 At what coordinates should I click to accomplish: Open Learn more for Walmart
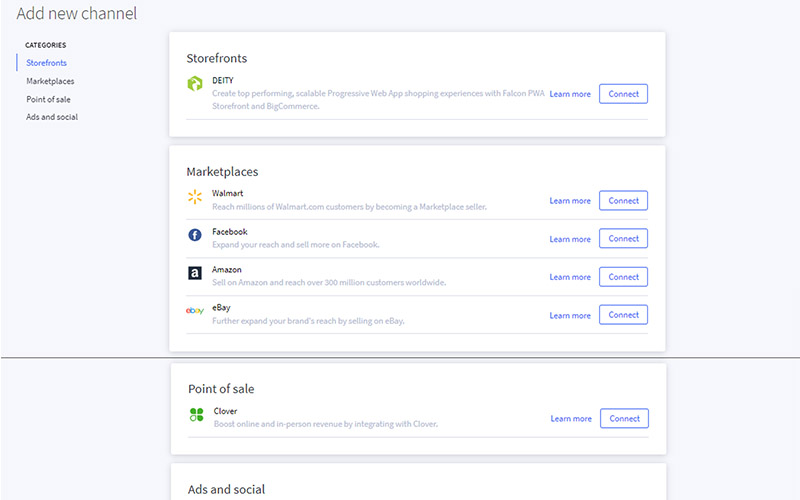tap(570, 201)
